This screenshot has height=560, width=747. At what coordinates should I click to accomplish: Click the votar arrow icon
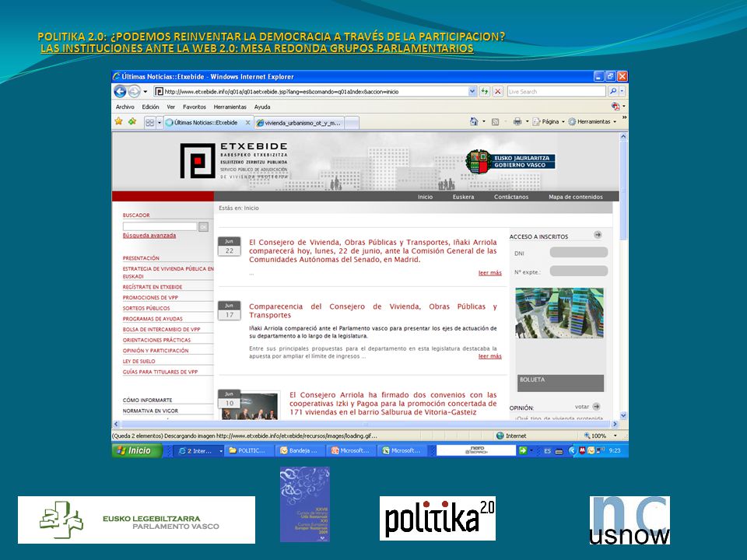click(x=597, y=407)
